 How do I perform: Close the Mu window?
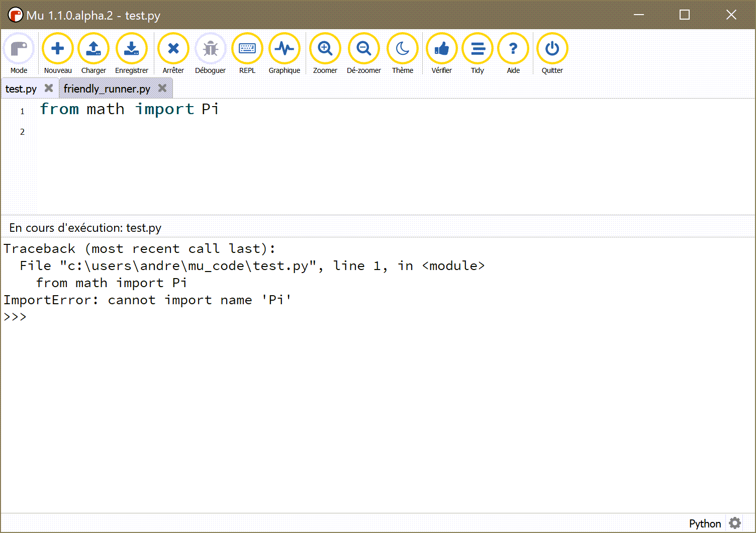tap(731, 15)
